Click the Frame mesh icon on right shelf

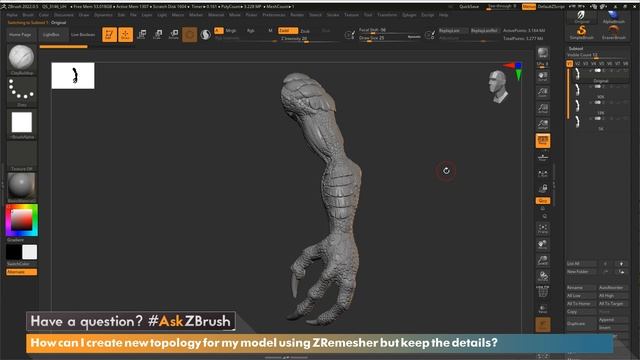pos(542,229)
